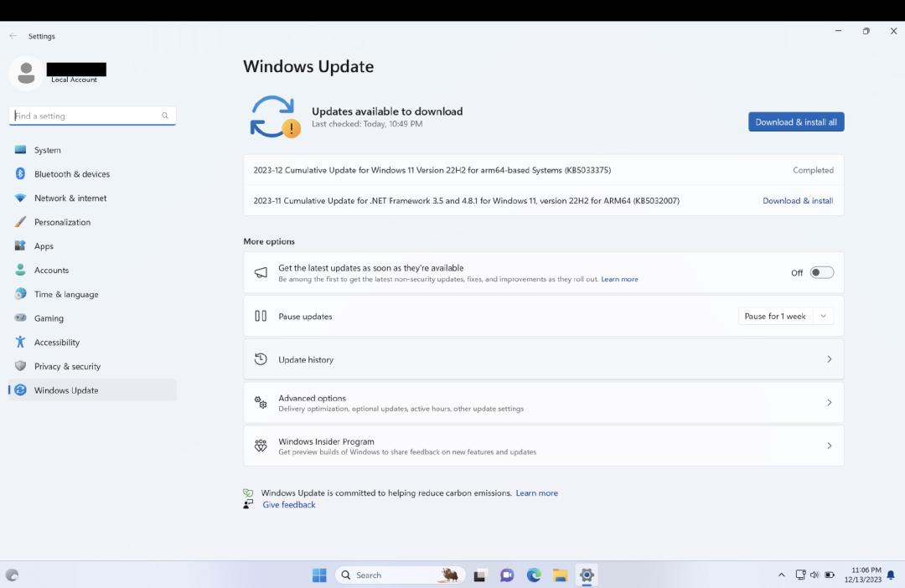
Task: Click the Personalization paintbrush icon
Action: point(20,222)
